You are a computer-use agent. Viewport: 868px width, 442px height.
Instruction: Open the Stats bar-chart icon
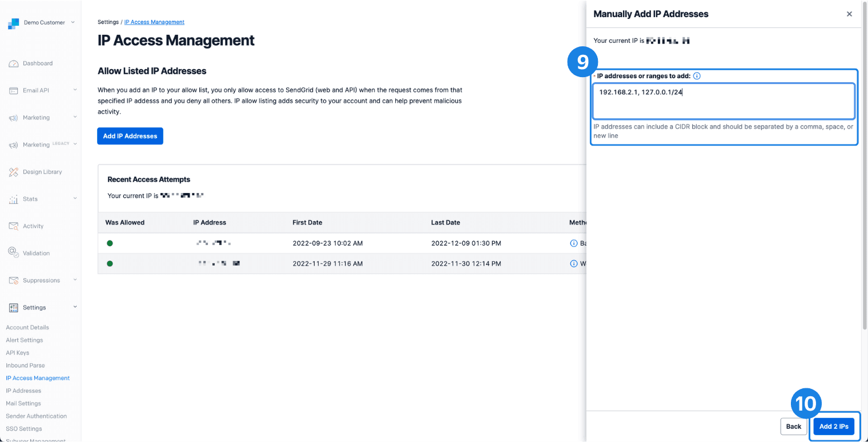pos(14,199)
